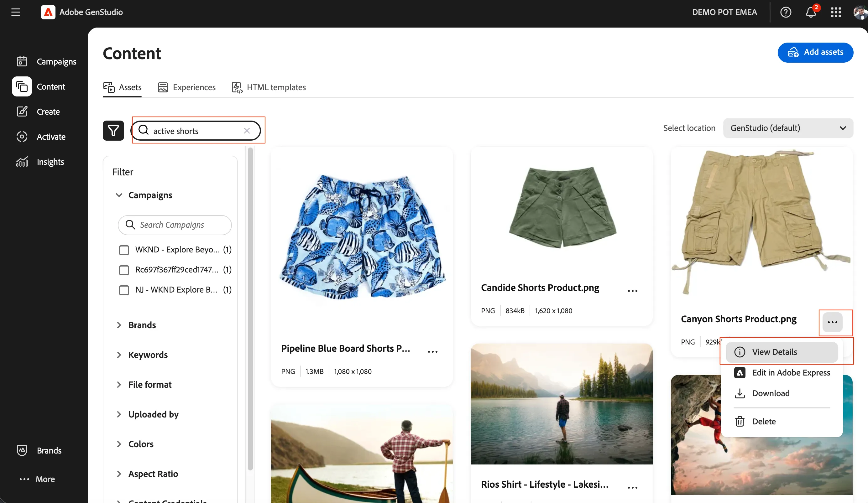Open Create in the sidebar
The height and width of the screenshot is (503, 868).
[38, 111]
